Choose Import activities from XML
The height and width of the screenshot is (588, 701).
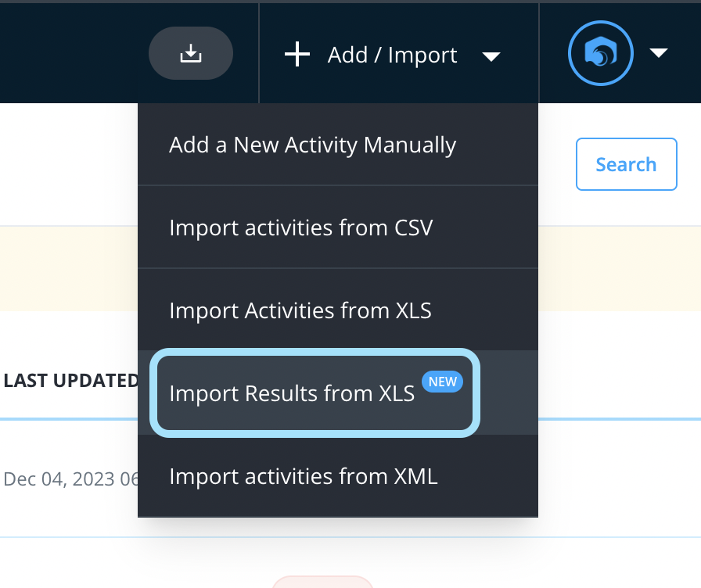click(303, 476)
